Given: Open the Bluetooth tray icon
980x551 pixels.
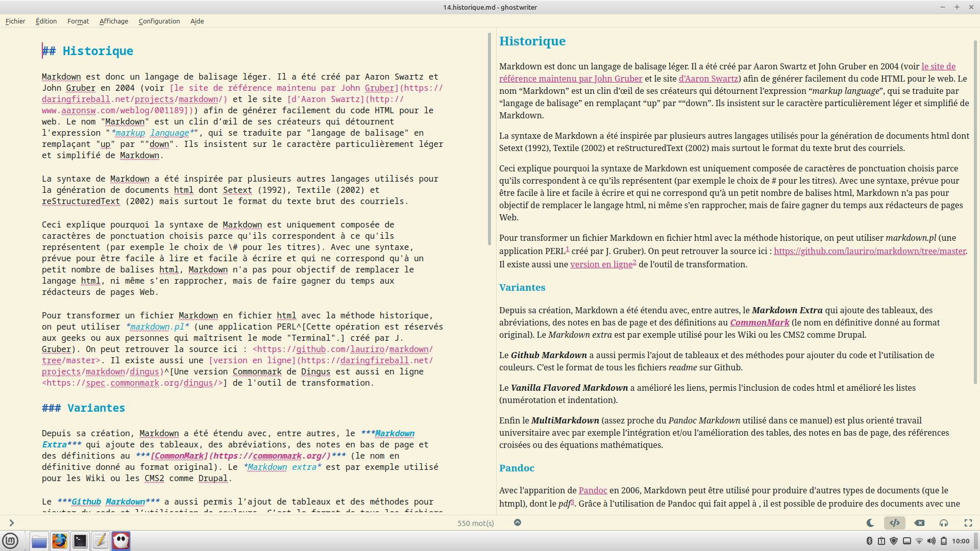Looking at the screenshot, I should point(869,541).
